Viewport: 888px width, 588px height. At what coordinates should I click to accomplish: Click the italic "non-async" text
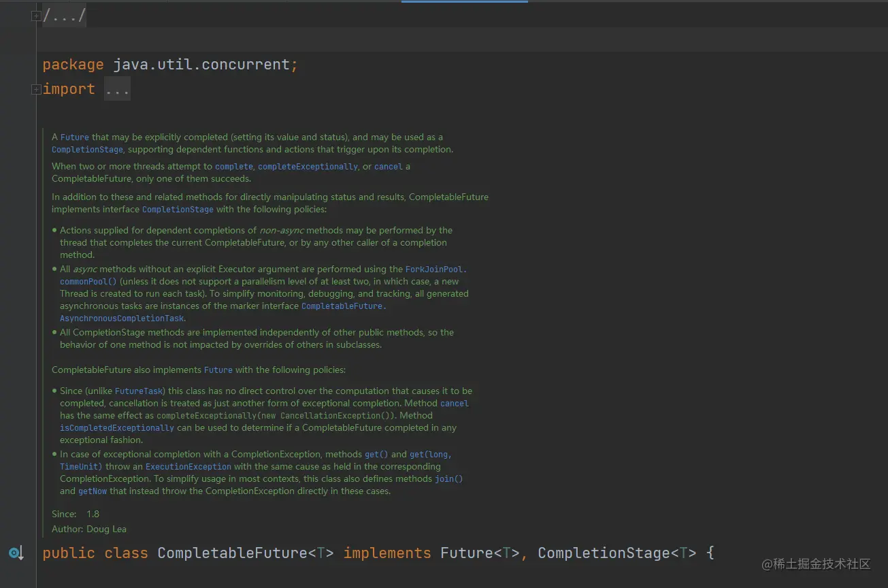coord(281,231)
